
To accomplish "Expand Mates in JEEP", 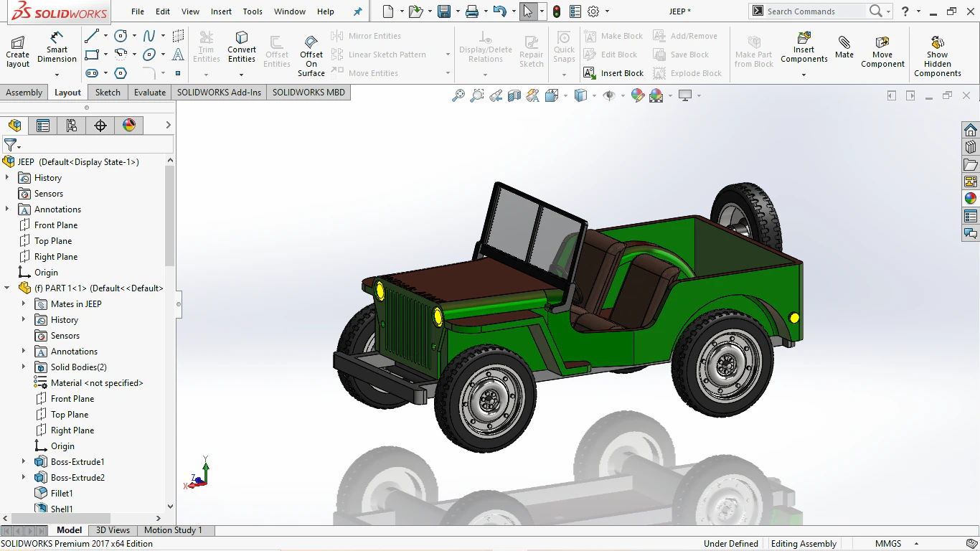I will [x=24, y=303].
